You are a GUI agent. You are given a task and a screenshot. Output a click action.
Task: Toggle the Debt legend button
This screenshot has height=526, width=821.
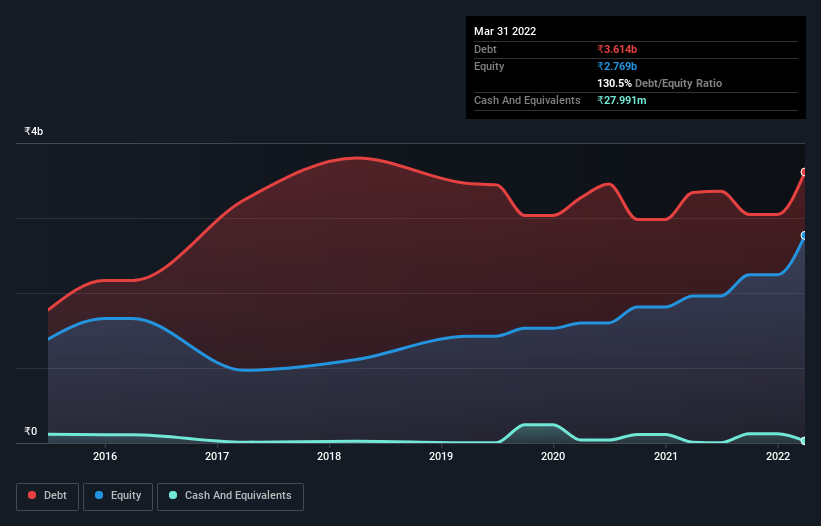(x=48, y=496)
